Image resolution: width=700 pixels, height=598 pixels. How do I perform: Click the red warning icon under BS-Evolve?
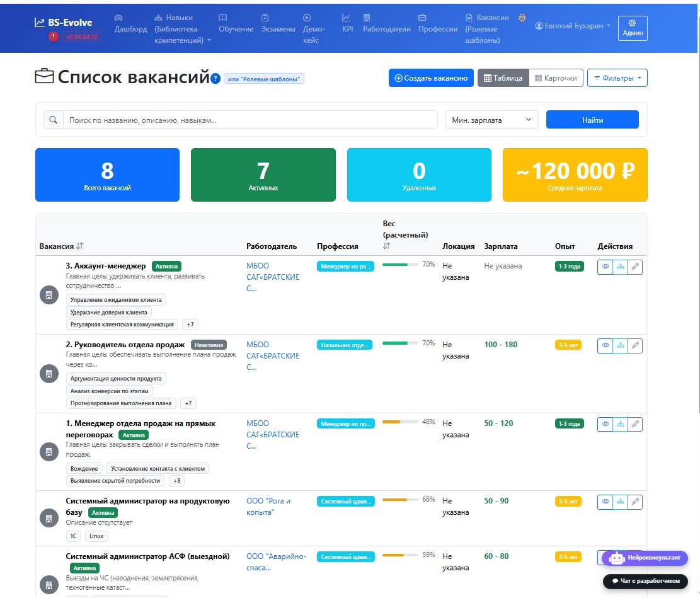pyautogui.click(x=53, y=37)
